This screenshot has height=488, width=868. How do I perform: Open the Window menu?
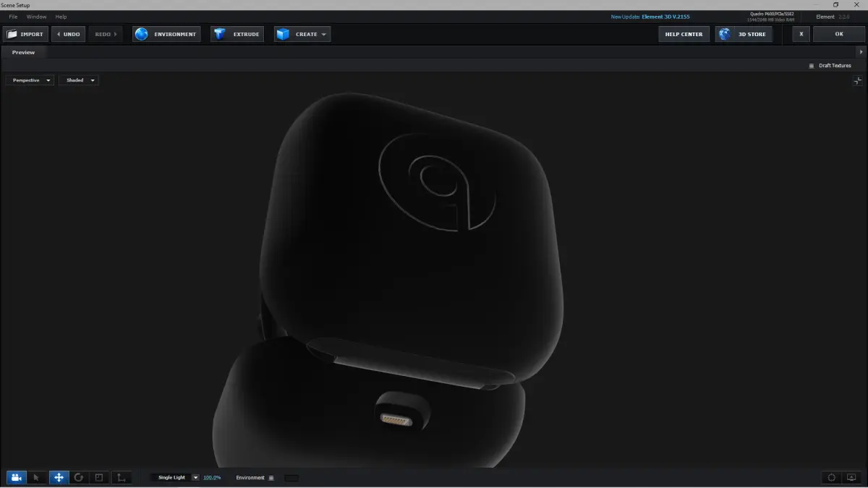(x=36, y=17)
